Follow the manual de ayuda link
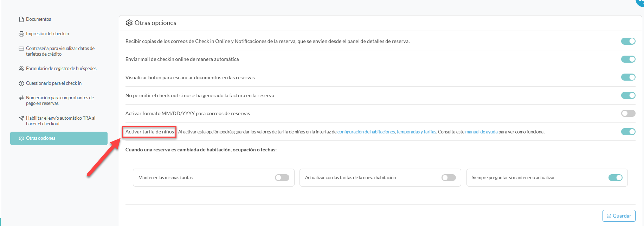The width and height of the screenshot is (644, 226). tap(481, 132)
